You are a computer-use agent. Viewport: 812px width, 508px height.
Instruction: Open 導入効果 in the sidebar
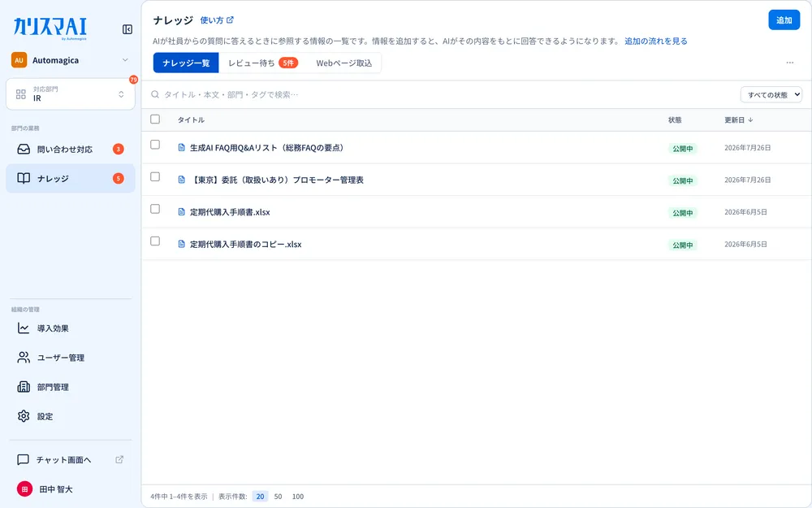[71, 328]
